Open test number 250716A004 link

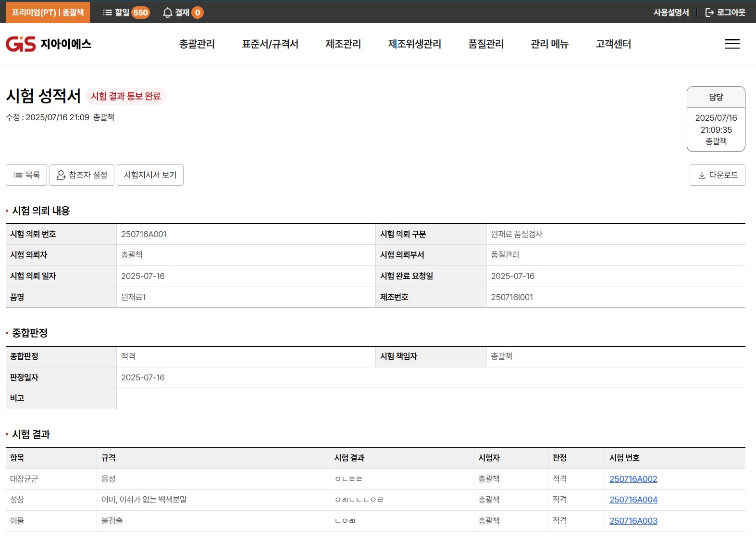coord(633,500)
